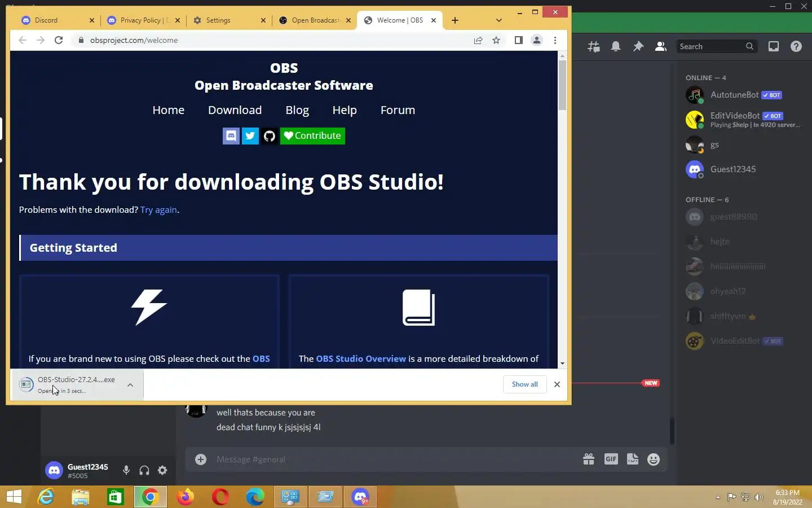The image size is (812, 508).
Task: Open a new Chrome tab
Action: point(455,20)
